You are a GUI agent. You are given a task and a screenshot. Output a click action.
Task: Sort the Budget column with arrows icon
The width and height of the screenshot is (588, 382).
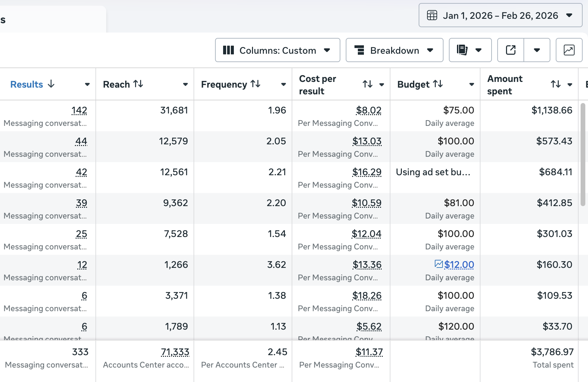tap(437, 84)
